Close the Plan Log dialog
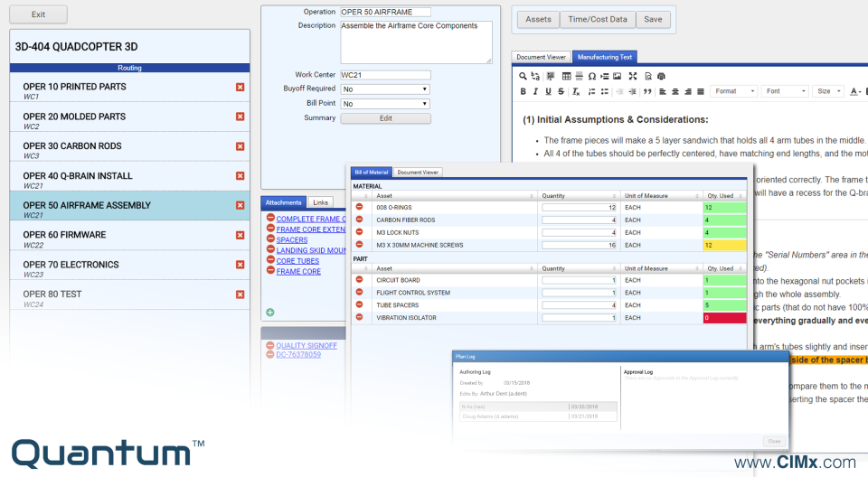This screenshot has height=477, width=868. pos(774,441)
